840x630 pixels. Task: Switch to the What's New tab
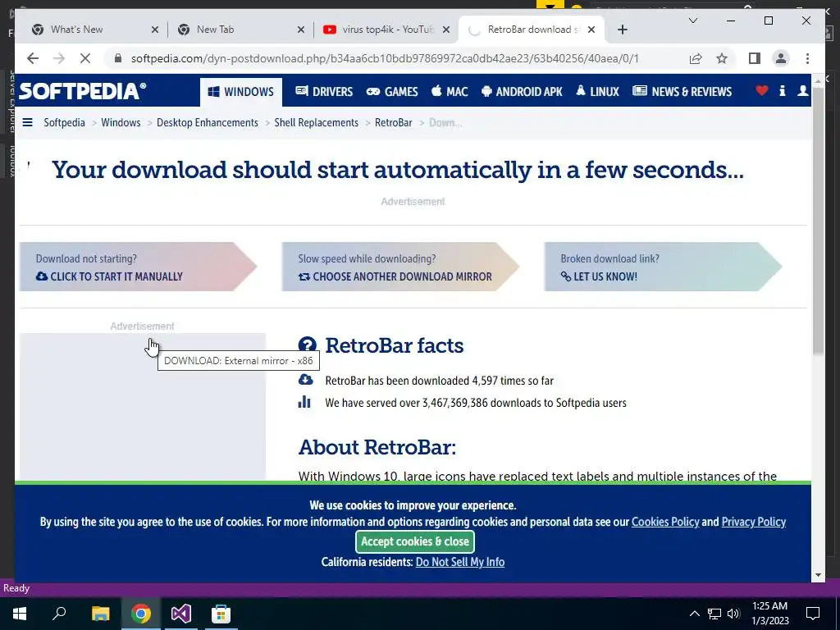[97, 30]
